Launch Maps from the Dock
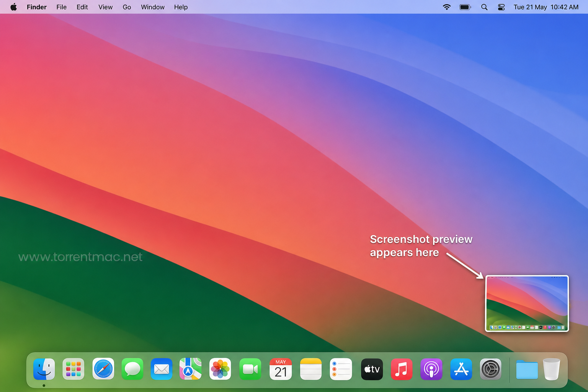This screenshot has height=392, width=588. tap(191, 369)
